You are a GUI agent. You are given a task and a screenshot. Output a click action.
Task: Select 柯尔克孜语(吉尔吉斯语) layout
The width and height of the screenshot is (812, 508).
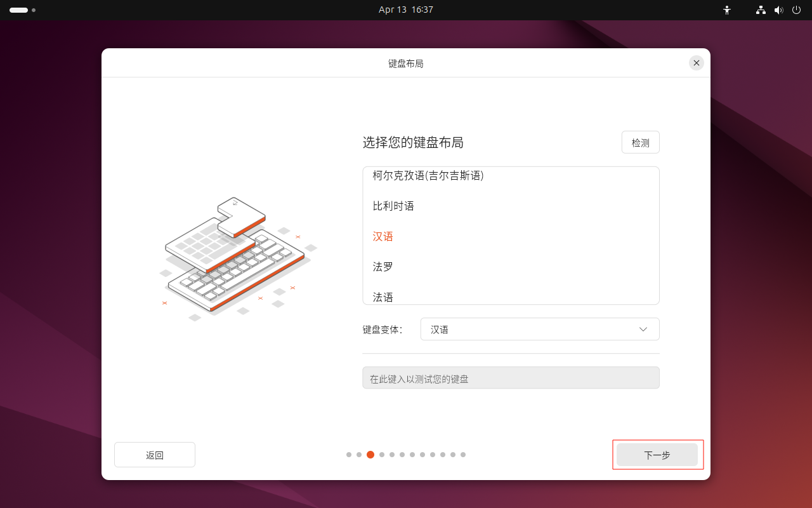point(511,175)
